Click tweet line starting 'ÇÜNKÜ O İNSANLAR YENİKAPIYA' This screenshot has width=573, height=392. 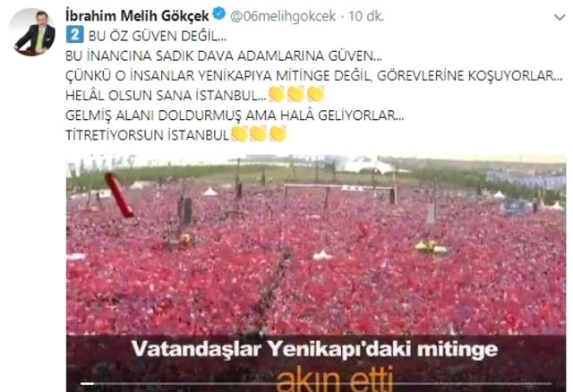(x=314, y=75)
